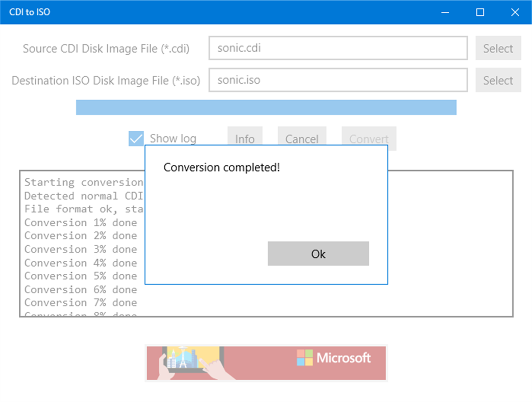Select a new source CDI file
Screen dimensions: 532x402
click(498, 48)
